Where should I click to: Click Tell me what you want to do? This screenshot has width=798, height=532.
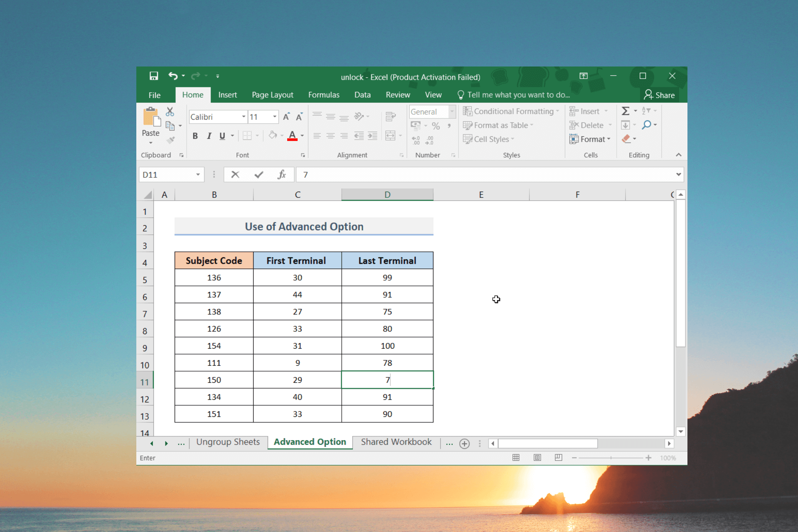[514, 95]
